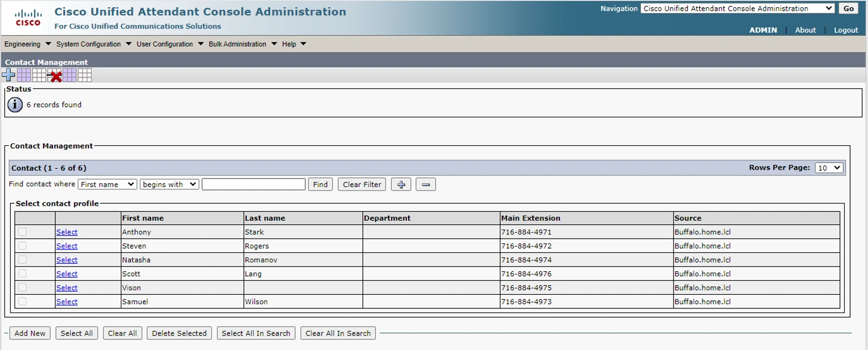Click the contact search text field
Viewport: 868px width, 350px height.
253,185
